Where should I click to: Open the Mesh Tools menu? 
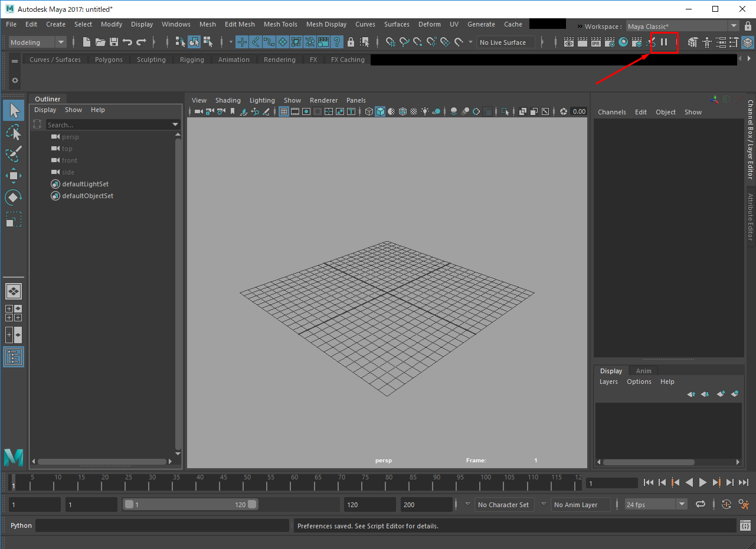tap(280, 24)
